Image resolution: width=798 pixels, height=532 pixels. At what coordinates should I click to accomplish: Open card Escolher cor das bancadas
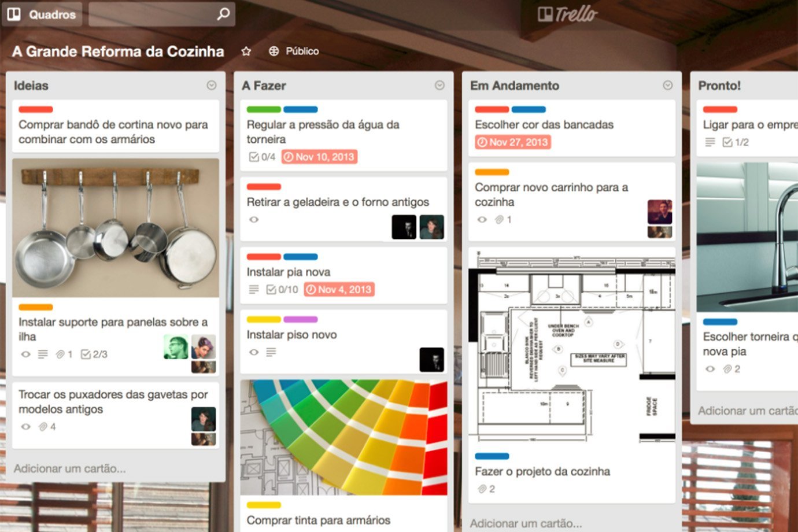[544, 125]
